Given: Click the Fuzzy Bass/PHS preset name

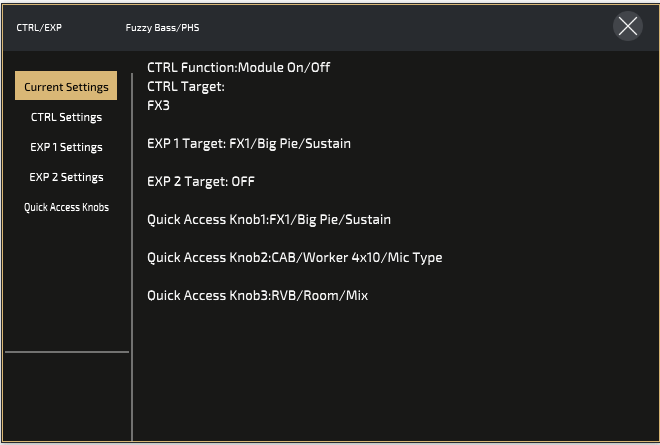Looking at the screenshot, I should tap(162, 27).
